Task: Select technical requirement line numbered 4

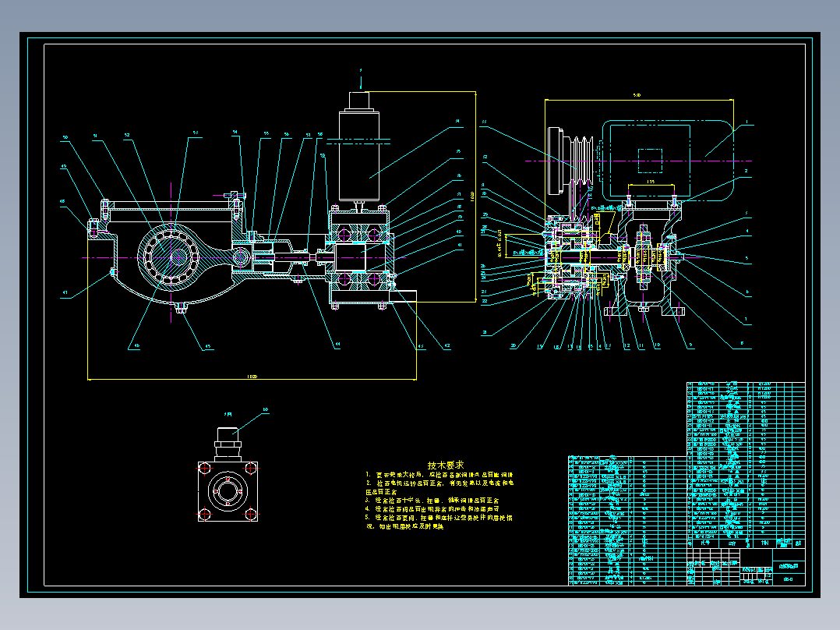Action: pyautogui.click(x=432, y=509)
